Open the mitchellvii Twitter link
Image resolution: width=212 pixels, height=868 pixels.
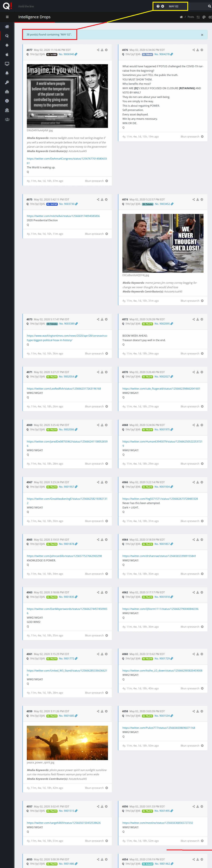(63, 216)
